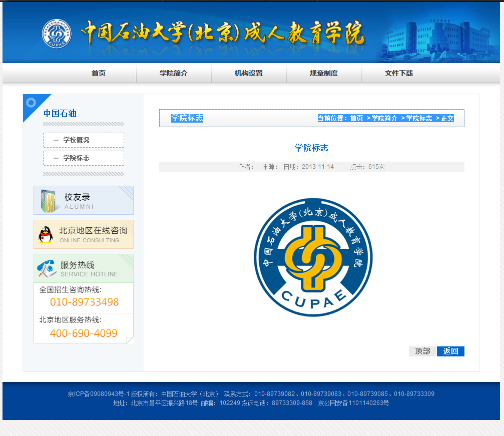The image size is (504, 436).
Task: Click the blue article title 学院标志
Action: pos(311,148)
